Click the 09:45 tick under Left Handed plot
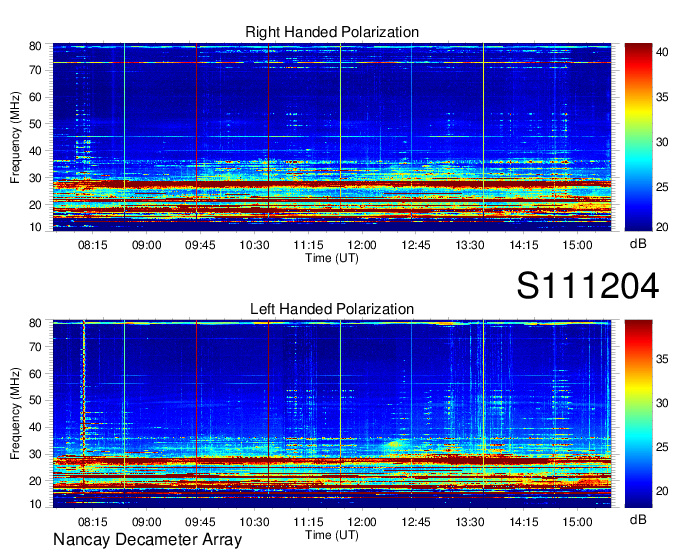Viewport: 680px width, 552px height. (200, 522)
